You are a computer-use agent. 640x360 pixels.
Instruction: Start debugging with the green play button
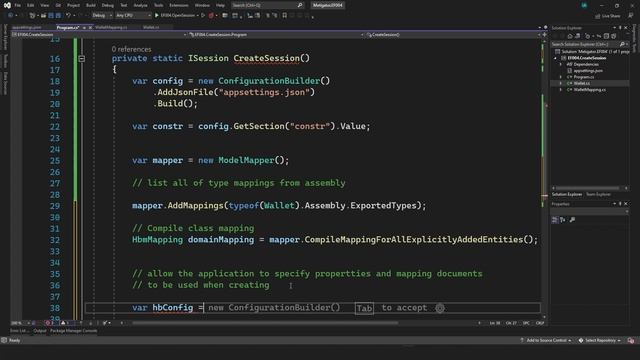[157, 16]
